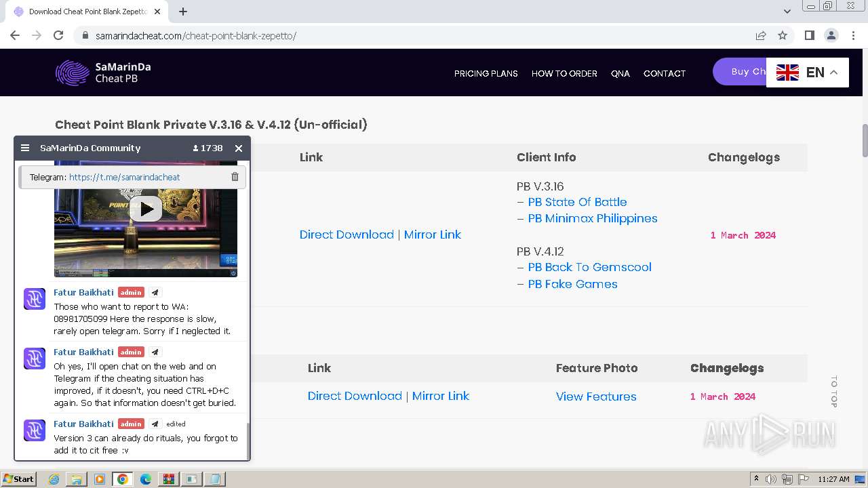This screenshot has width=868, height=488.
Task: Click the Action Center flag icon
Action: [x=804, y=479]
